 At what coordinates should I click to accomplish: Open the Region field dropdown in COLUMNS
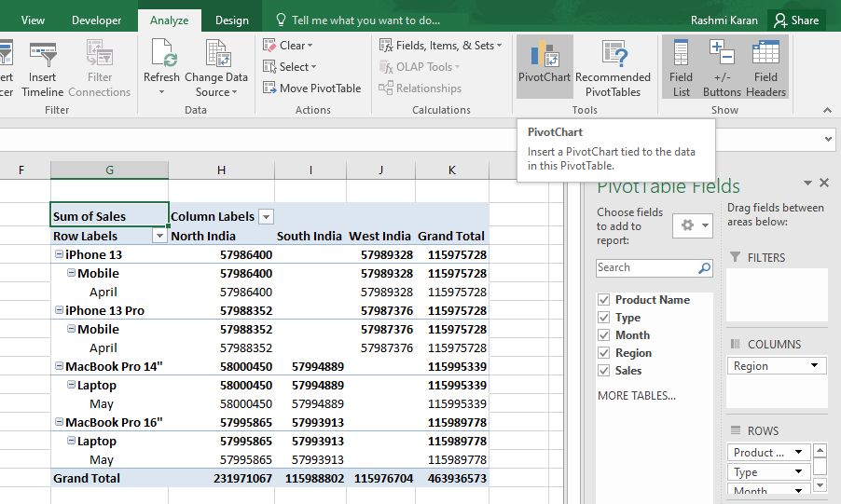(814, 366)
